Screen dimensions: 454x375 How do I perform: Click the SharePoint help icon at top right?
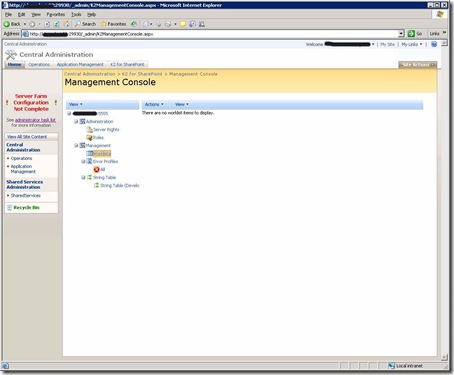[434, 44]
